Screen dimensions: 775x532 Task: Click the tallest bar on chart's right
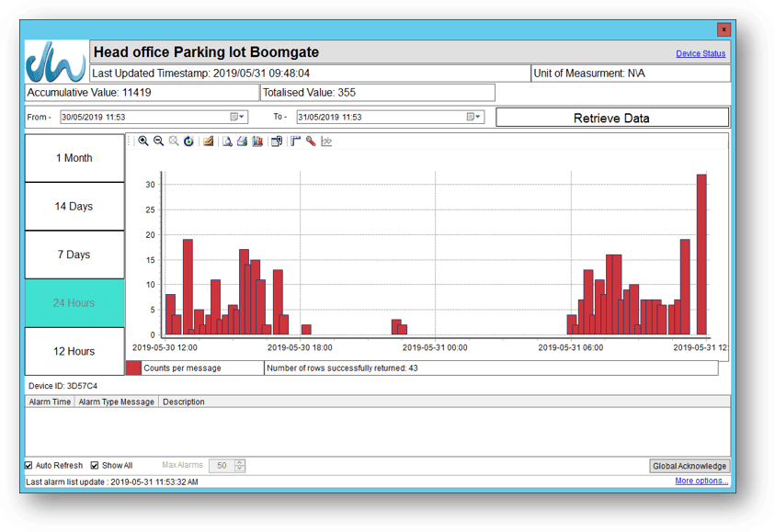coord(701,255)
